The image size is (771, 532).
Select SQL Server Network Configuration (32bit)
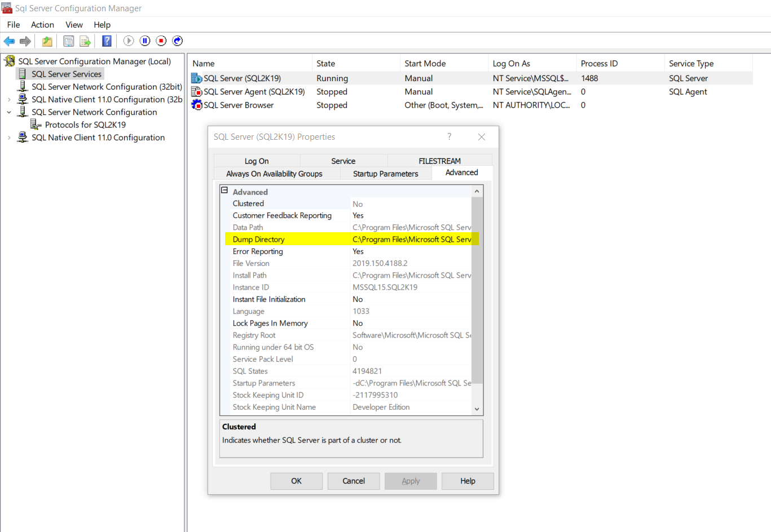[x=107, y=87]
